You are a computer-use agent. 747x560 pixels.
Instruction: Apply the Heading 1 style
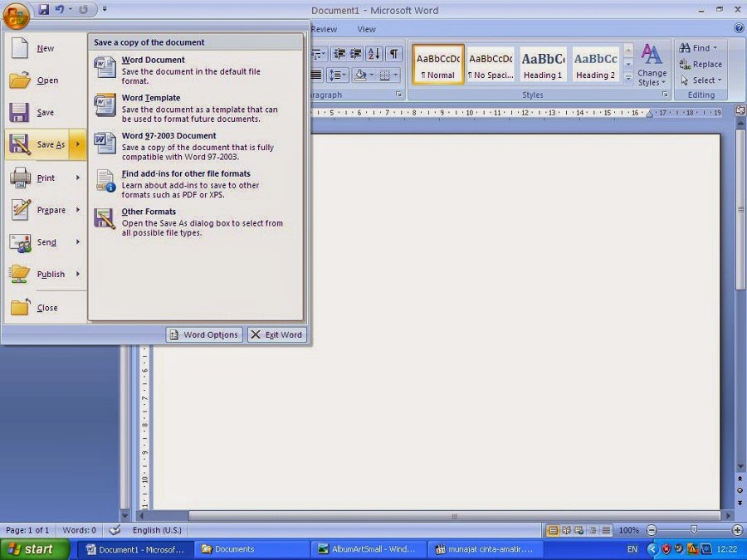coord(543,64)
